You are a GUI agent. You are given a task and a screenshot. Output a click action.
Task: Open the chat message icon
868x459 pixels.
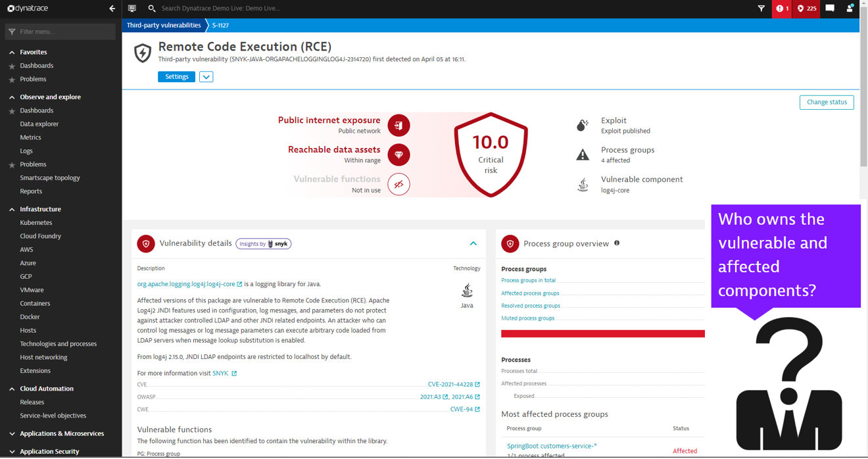830,9
